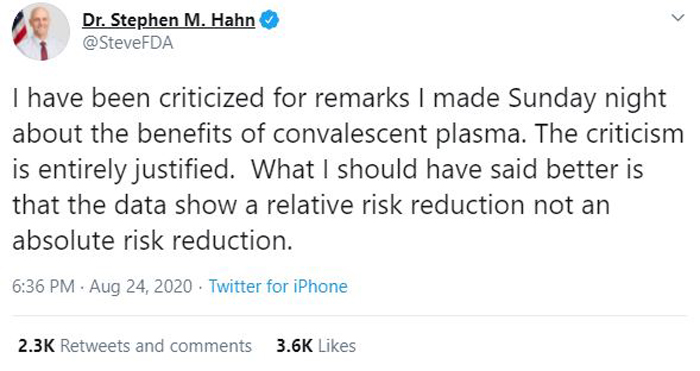Click the 6:36 PM timestamp
Screen dimensions: 700x371
click(x=43, y=286)
